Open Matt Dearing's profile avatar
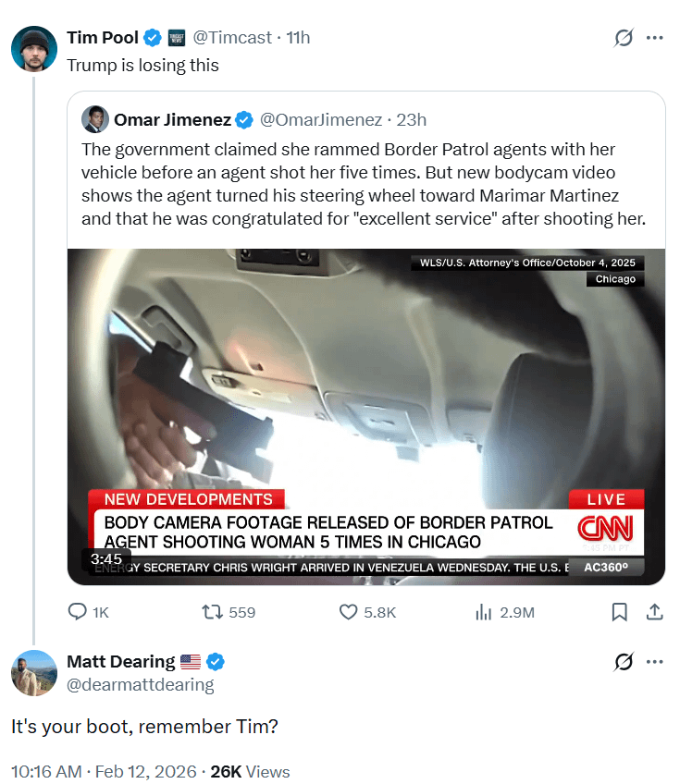 click(x=34, y=672)
